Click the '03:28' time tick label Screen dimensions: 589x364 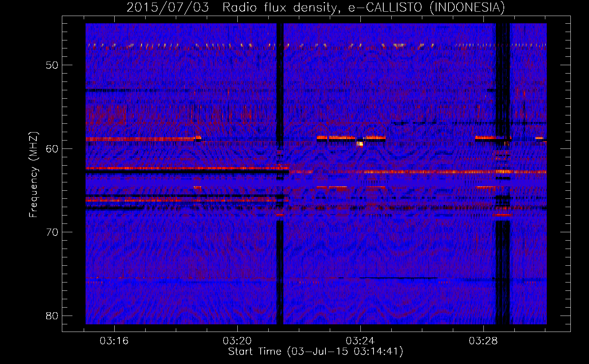pyautogui.click(x=483, y=341)
